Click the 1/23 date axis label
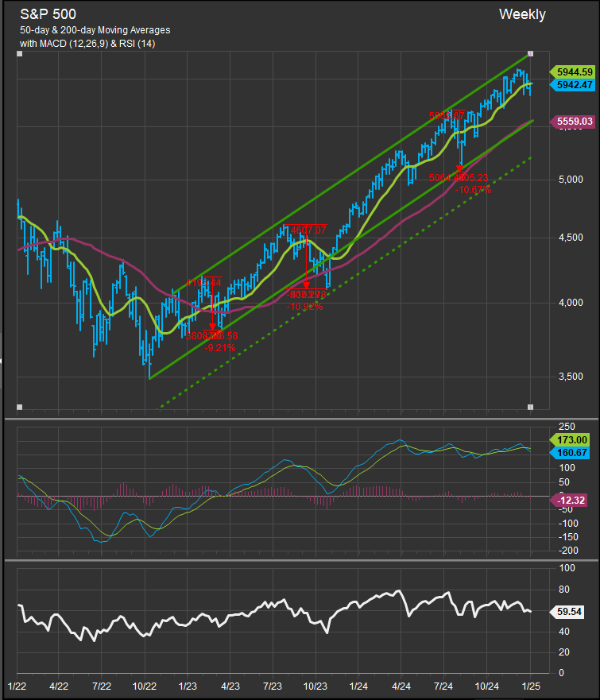 click(187, 686)
